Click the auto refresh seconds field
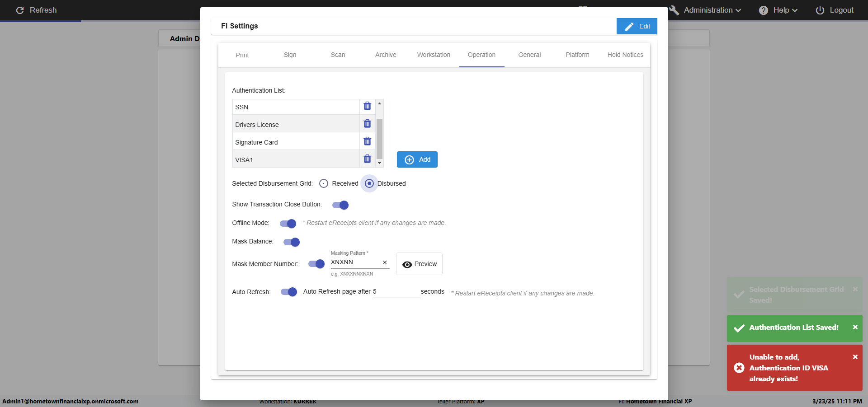 coord(396,292)
